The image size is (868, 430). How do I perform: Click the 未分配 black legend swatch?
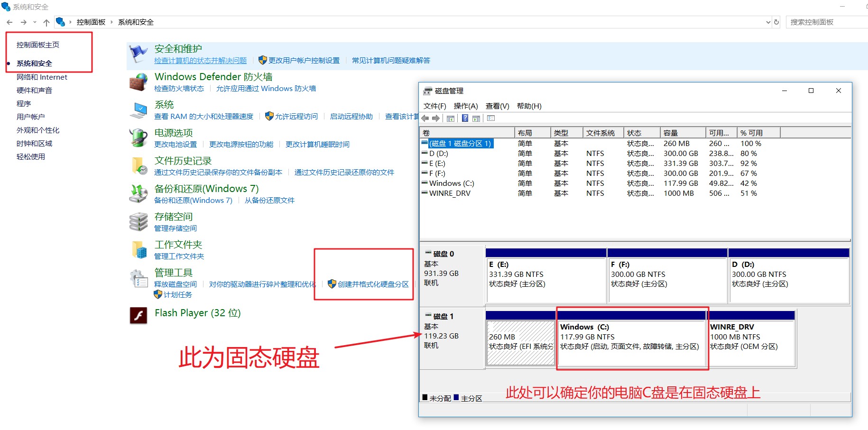click(x=425, y=397)
